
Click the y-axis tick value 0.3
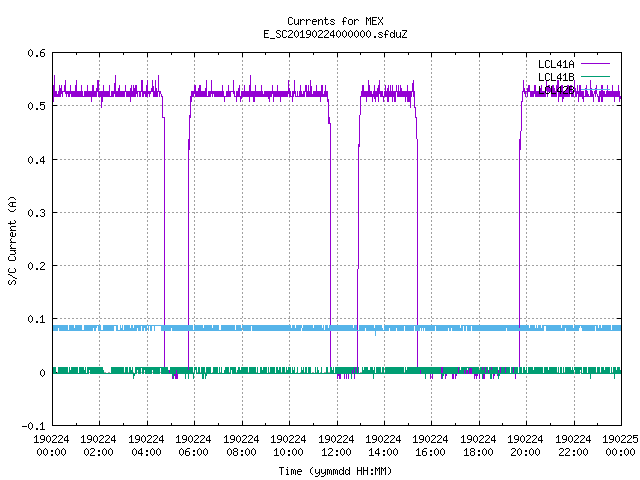coord(36,213)
